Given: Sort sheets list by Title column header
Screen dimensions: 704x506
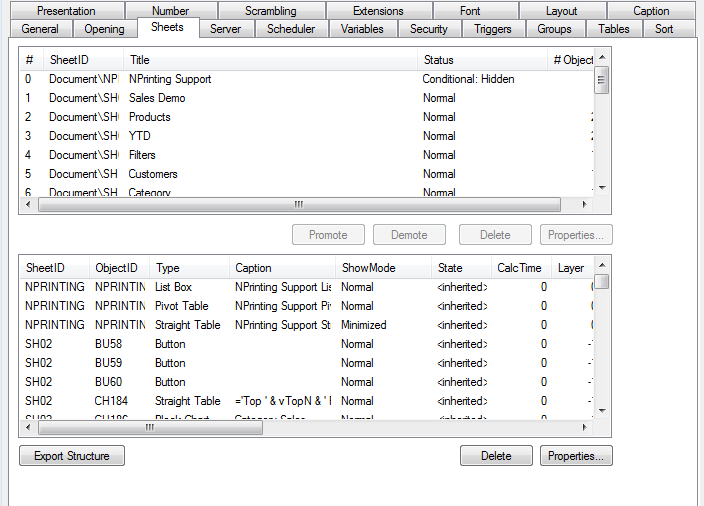Looking at the screenshot, I should (270, 60).
